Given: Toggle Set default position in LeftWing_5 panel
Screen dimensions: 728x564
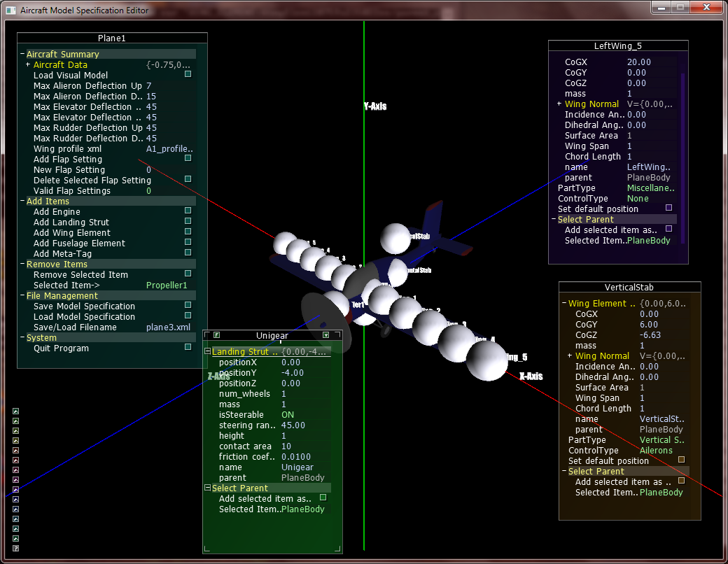Looking at the screenshot, I should click(x=670, y=209).
